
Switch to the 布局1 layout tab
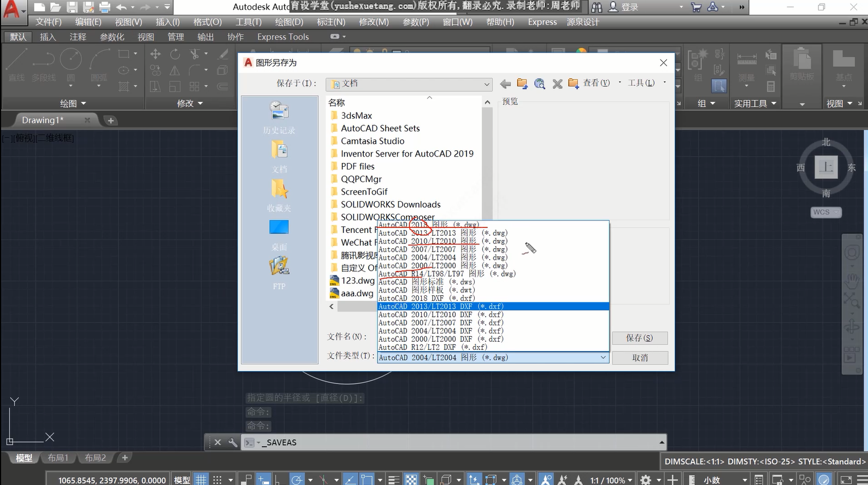pyautogui.click(x=58, y=458)
